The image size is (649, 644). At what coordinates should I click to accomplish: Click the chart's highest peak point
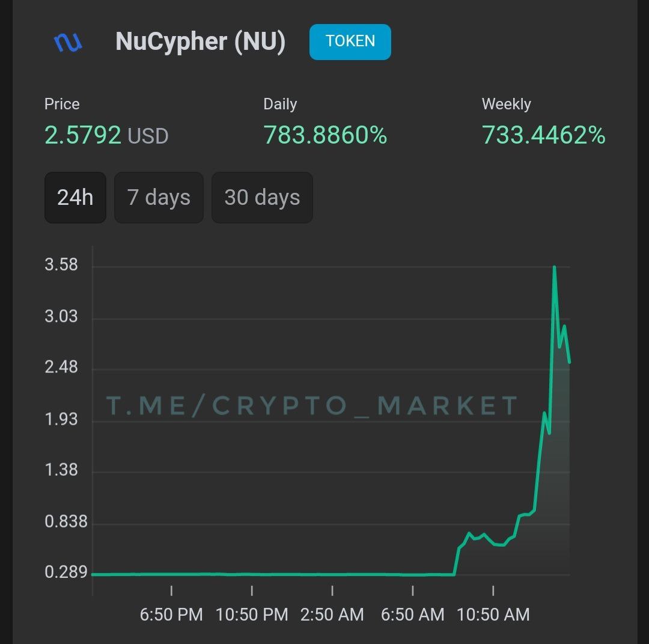click(554, 267)
